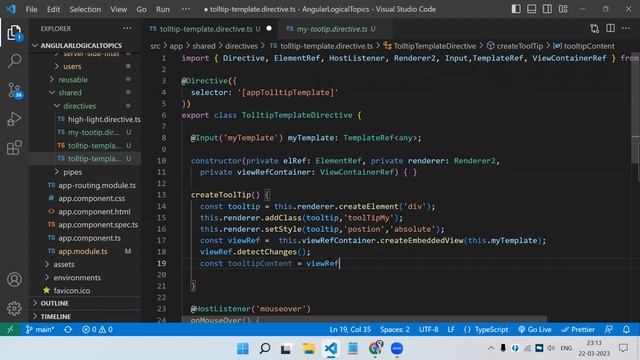Viewport: 640px width, 360px height.
Task: Open the Run menu
Action: click(162, 9)
